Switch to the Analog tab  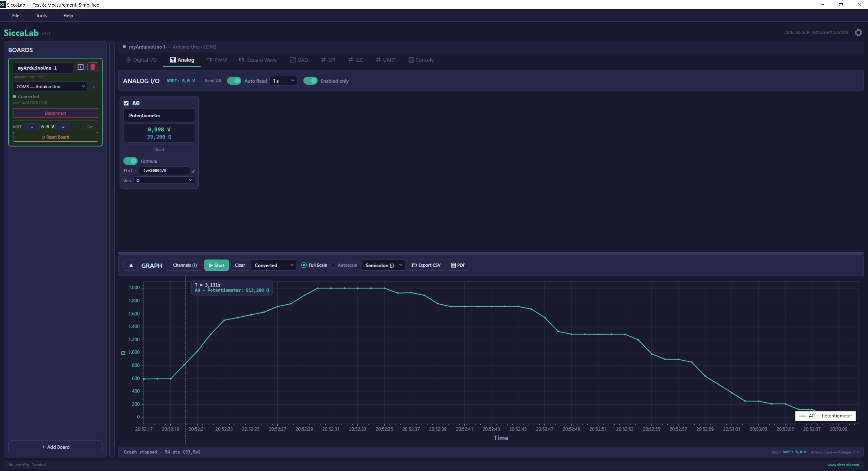[x=182, y=60]
